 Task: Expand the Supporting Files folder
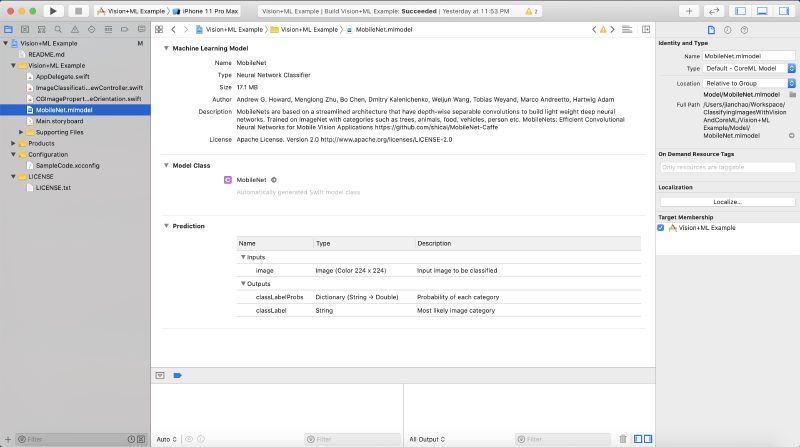point(21,132)
